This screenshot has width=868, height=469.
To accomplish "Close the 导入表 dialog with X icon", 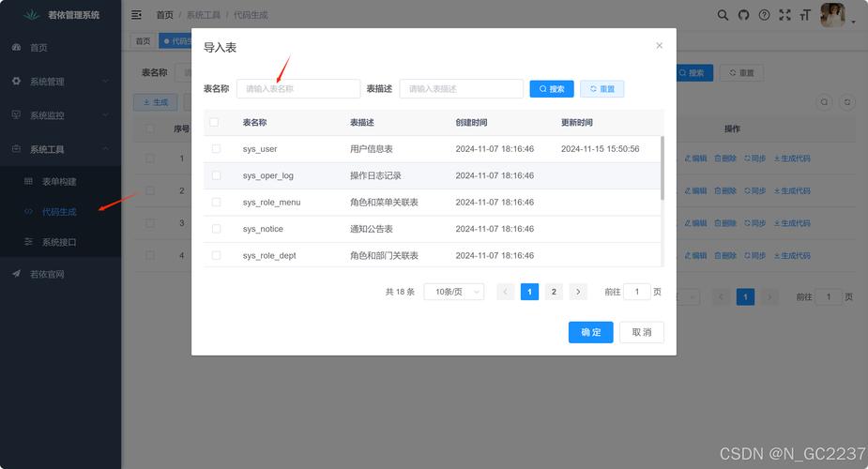I will click(659, 45).
